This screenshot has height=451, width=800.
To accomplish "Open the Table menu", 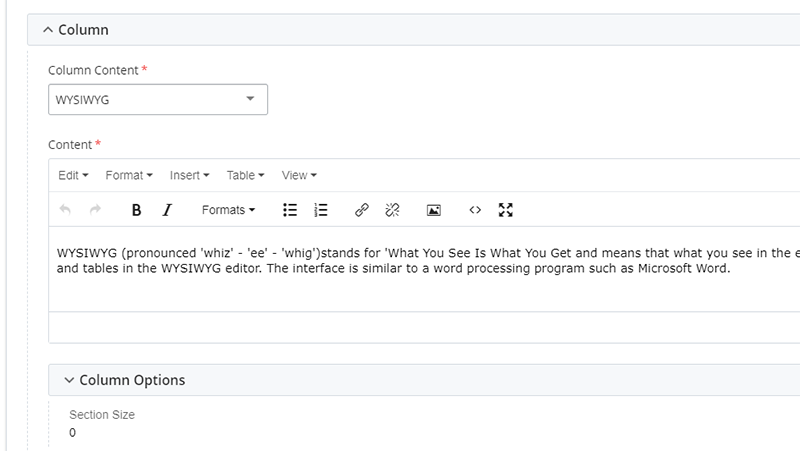I will [x=245, y=175].
